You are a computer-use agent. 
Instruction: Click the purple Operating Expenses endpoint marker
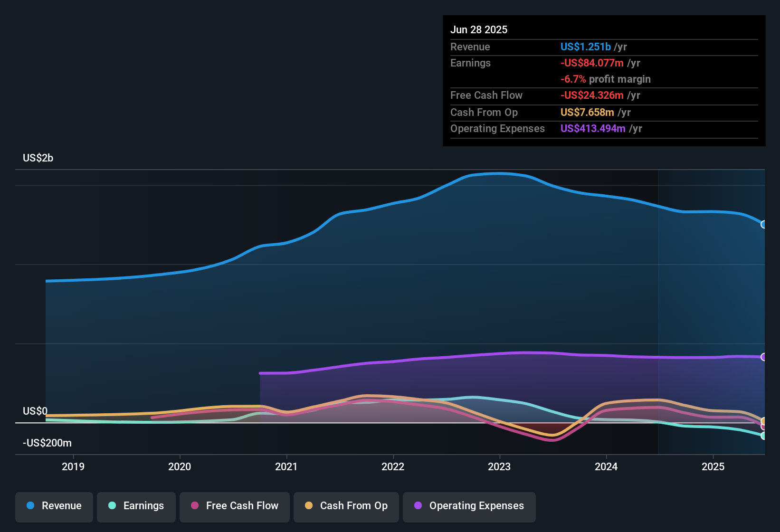(x=763, y=357)
